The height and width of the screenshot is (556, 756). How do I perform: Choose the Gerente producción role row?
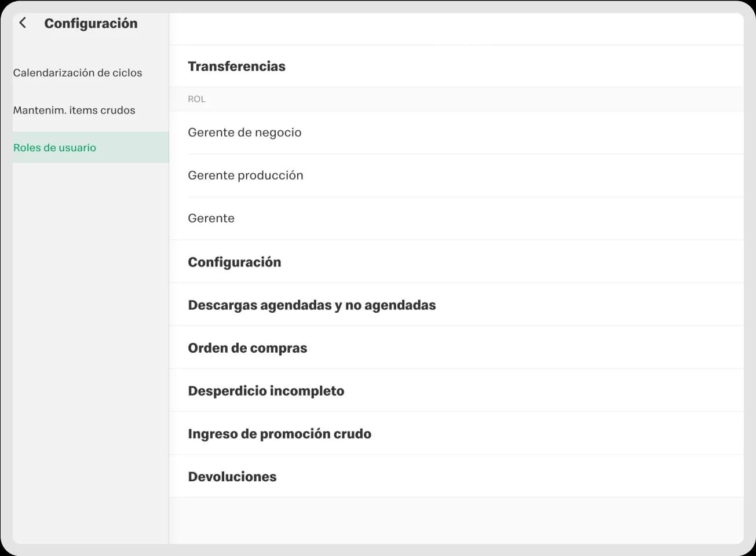[x=245, y=175]
